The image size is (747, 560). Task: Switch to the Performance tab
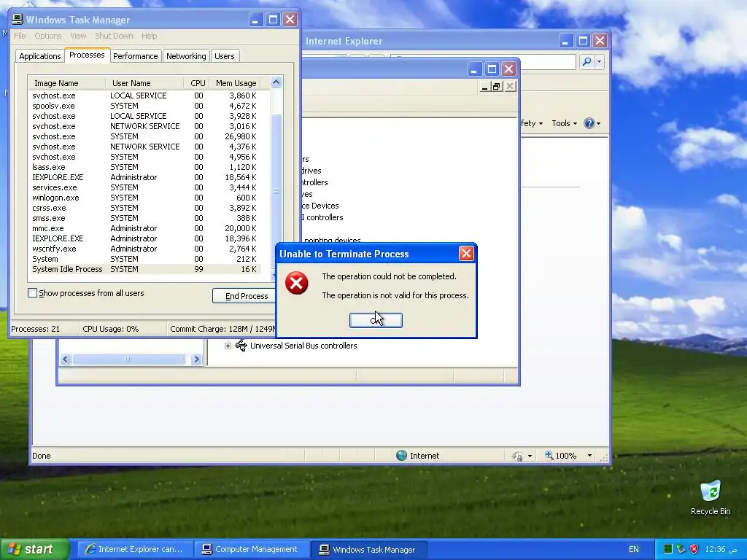click(135, 56)
